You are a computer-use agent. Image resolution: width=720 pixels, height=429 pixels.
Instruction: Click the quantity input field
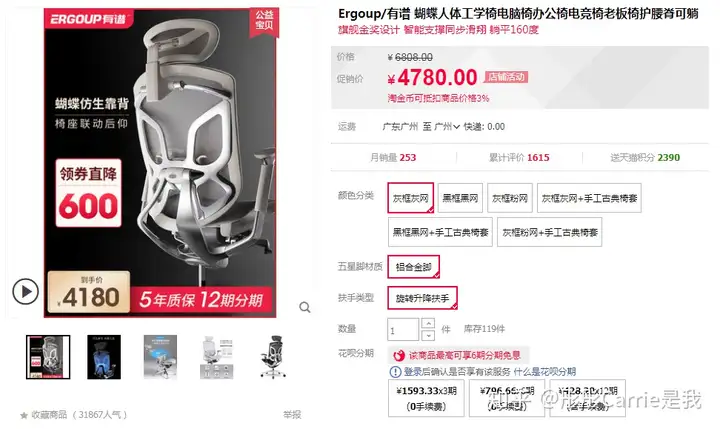403,329
